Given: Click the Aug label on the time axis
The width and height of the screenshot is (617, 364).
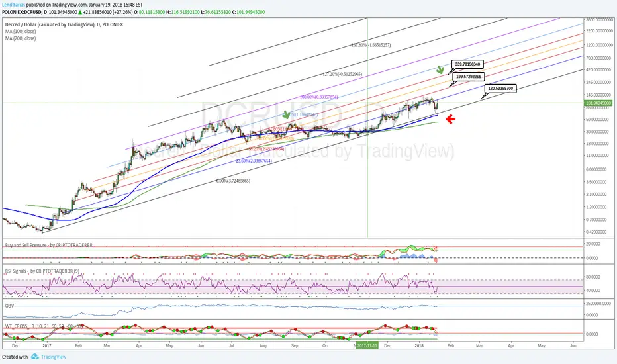Looking at the screenshot, I should [263, 346].
